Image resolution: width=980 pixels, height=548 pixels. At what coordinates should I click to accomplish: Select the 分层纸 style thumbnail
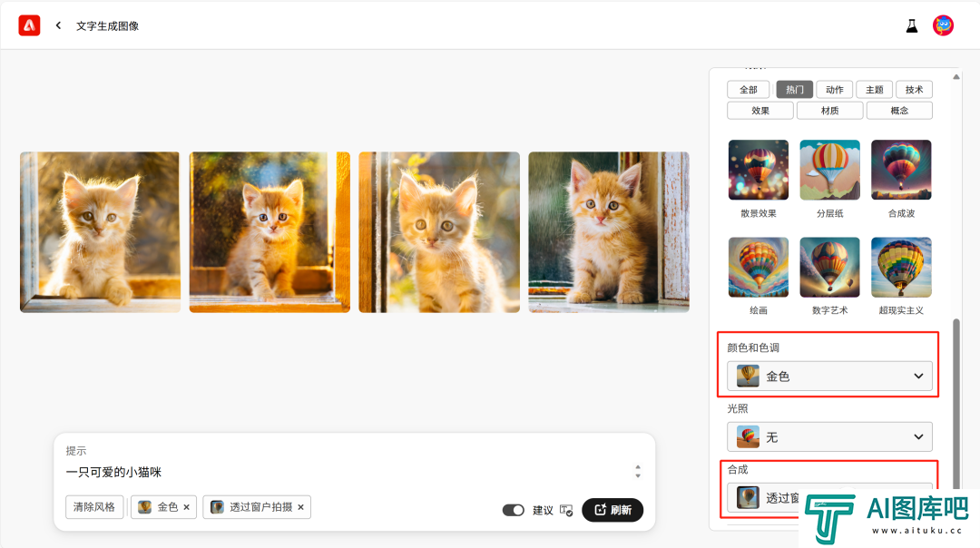[x=829, y=170]
